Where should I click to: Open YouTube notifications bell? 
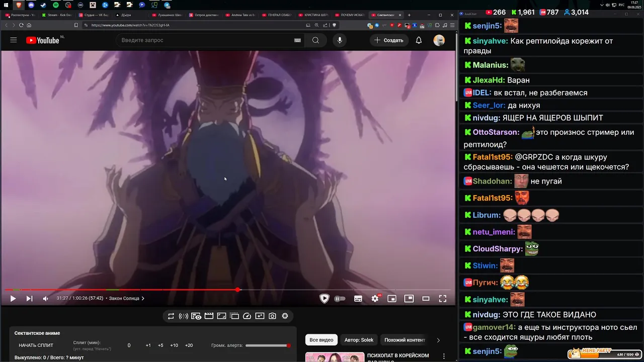tap(419, 40)
